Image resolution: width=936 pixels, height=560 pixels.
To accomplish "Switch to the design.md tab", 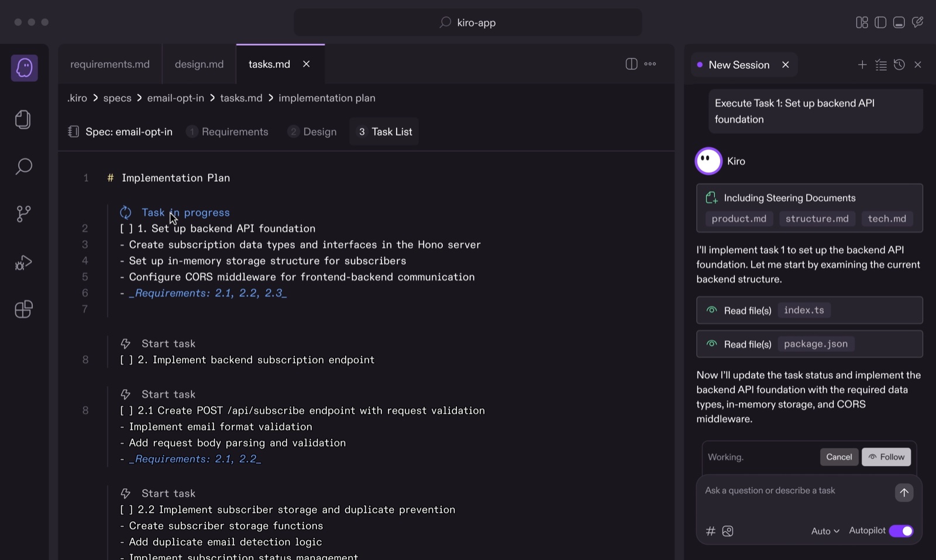I will (199, 64).
